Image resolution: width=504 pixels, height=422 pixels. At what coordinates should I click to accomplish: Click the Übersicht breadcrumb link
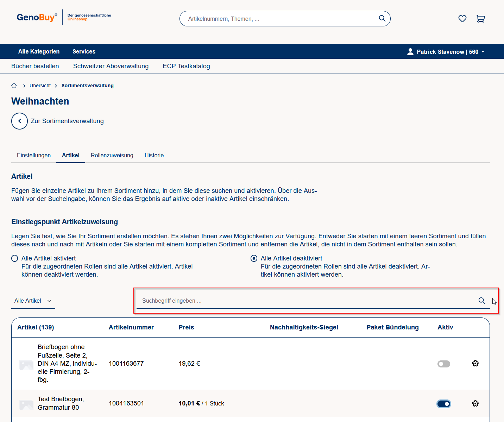pos(40,86)
